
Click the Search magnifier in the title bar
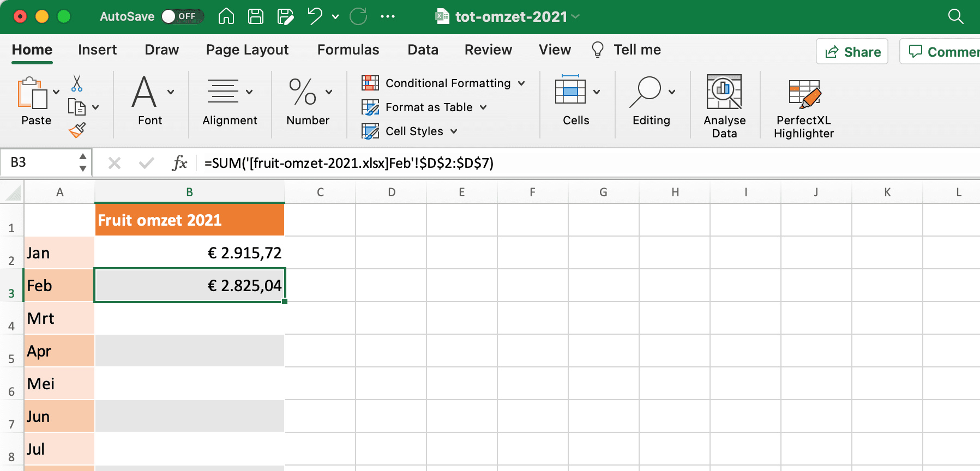[x=955, y=16]
